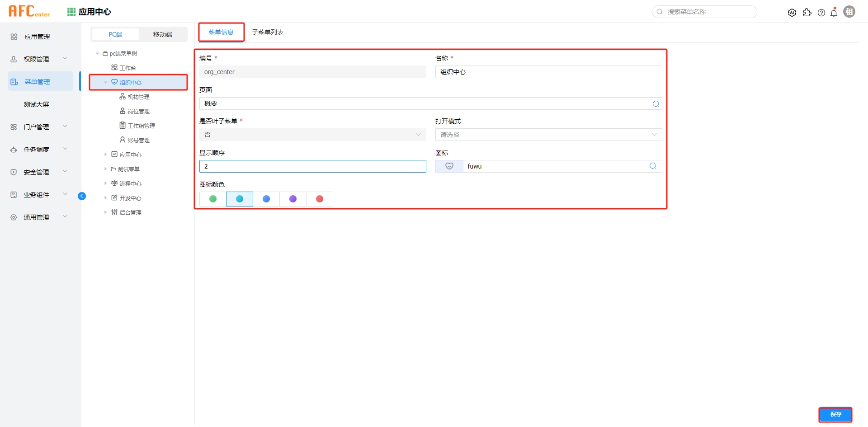Click the puzzle piece plugin icon
868x427 pixels.
[807, 13]
